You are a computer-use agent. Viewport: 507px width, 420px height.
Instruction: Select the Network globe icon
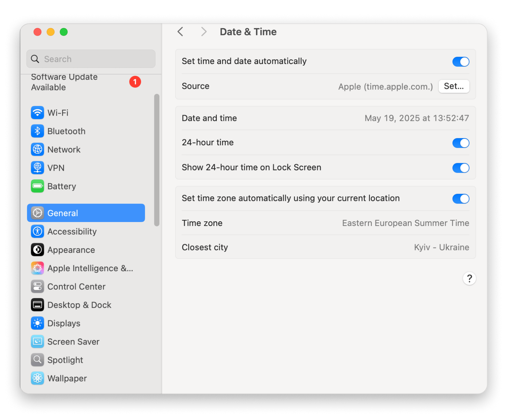pos(37,150)
